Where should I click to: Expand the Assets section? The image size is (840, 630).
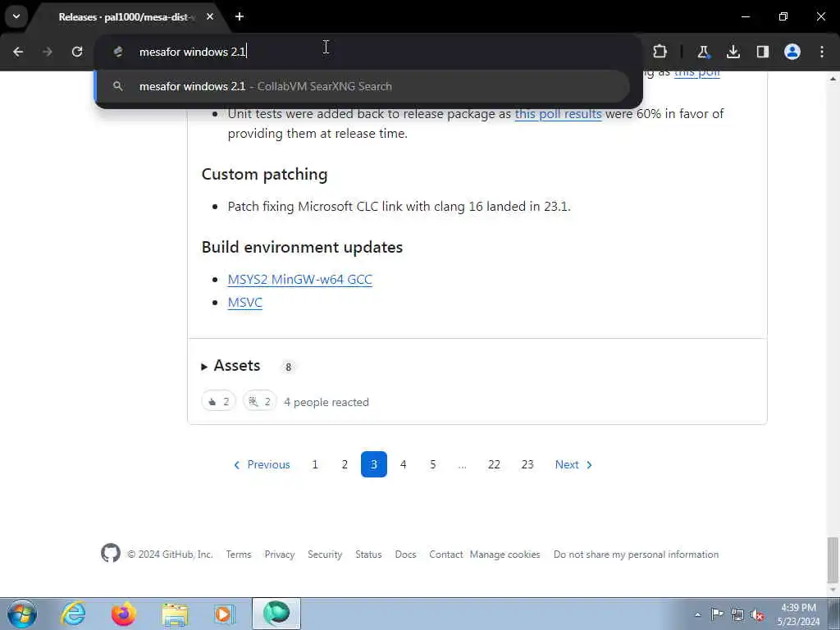(231, 365)
